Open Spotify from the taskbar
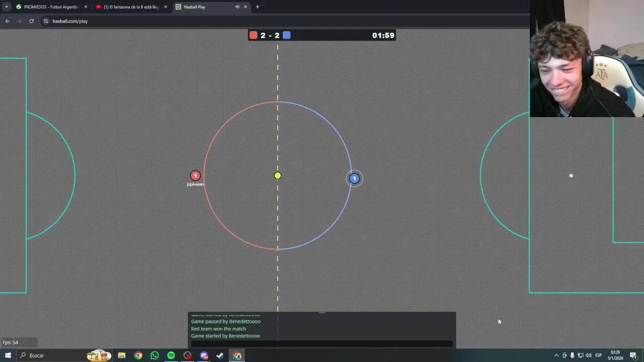 [171, 355]
